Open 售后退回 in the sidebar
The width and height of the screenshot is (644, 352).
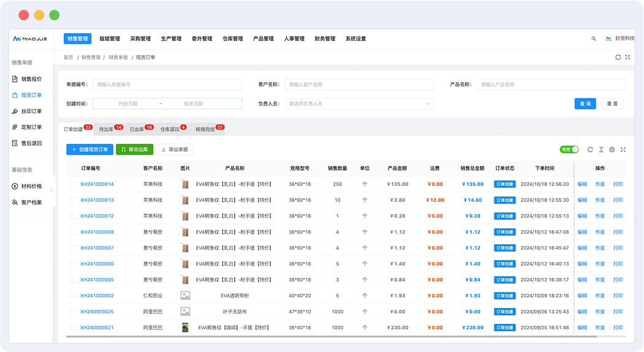coord(27,143)
